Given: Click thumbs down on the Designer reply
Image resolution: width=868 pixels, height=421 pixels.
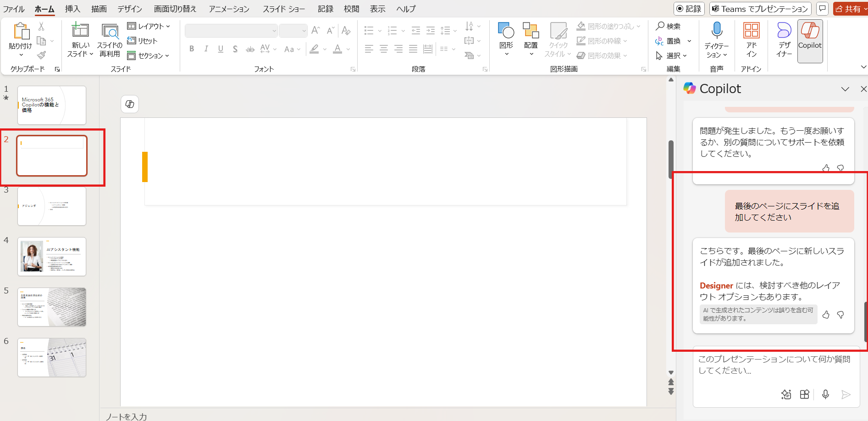Looking at the screenshot, I should point(840,315).
